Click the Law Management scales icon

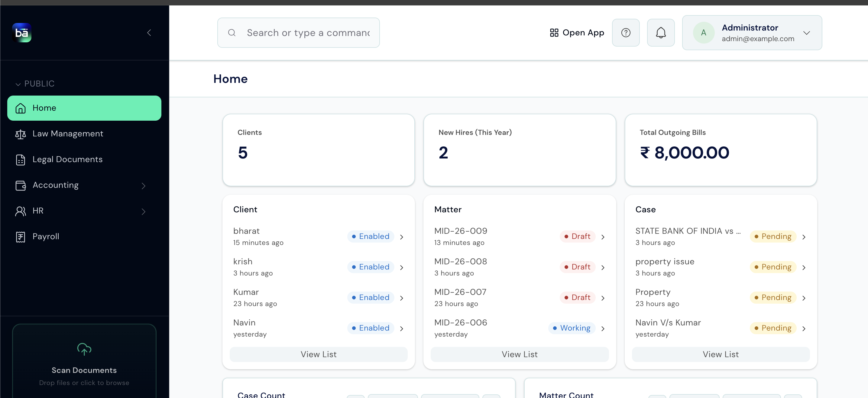pyautogui.click(x=21, y=134)
